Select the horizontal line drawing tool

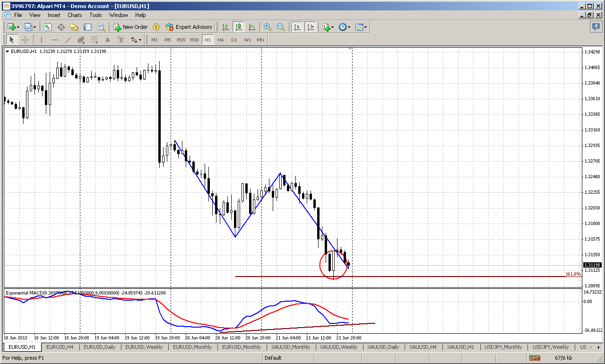pos(54,40)
